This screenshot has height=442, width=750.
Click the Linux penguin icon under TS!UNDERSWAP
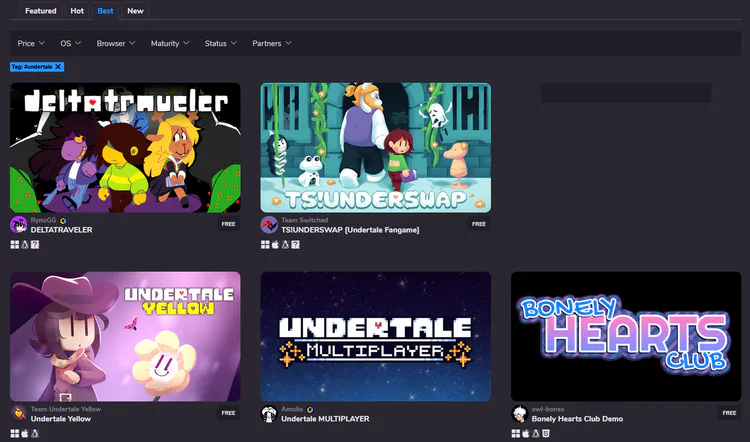[x=286, y=245]
